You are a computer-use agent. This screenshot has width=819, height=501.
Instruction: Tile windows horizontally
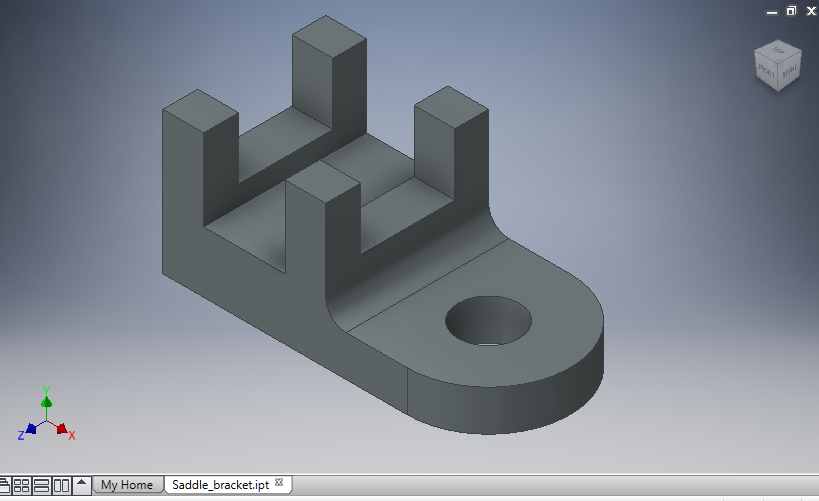point(41,486)
